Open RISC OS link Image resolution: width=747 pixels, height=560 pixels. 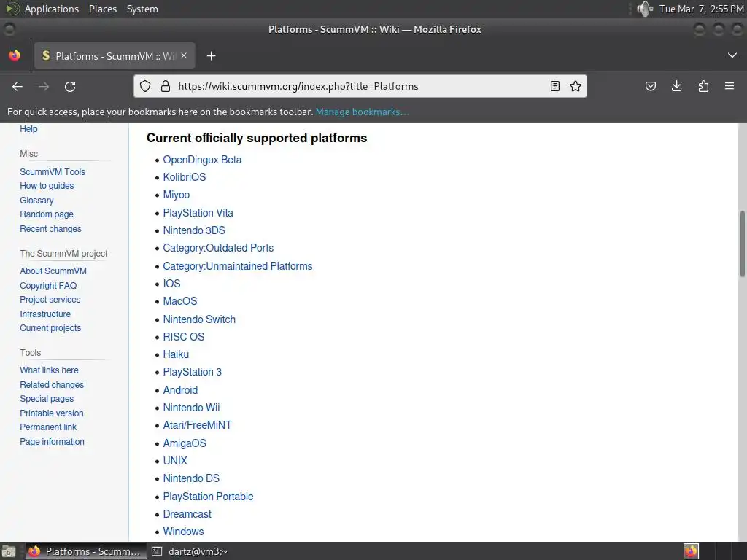click(183, 337)
